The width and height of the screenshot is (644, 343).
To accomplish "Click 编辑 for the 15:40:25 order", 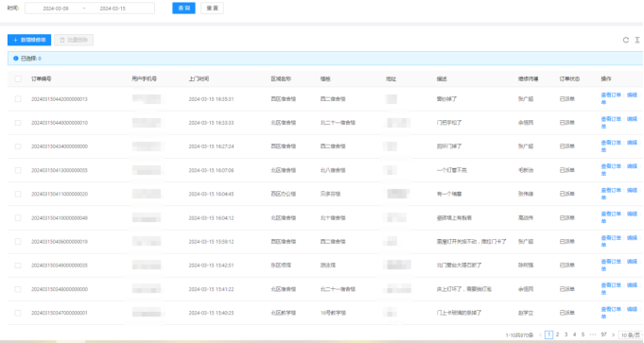I will point(632,309).
